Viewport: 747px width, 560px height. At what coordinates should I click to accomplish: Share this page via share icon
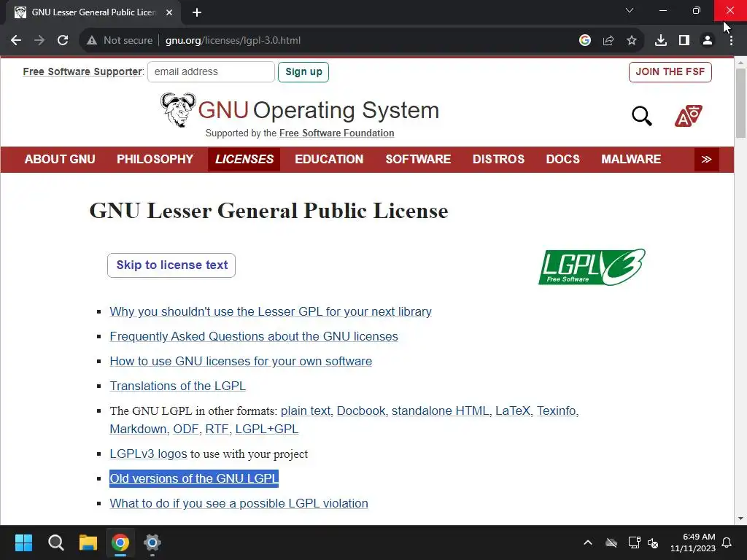pyautogui.click(x=608, y=41)
